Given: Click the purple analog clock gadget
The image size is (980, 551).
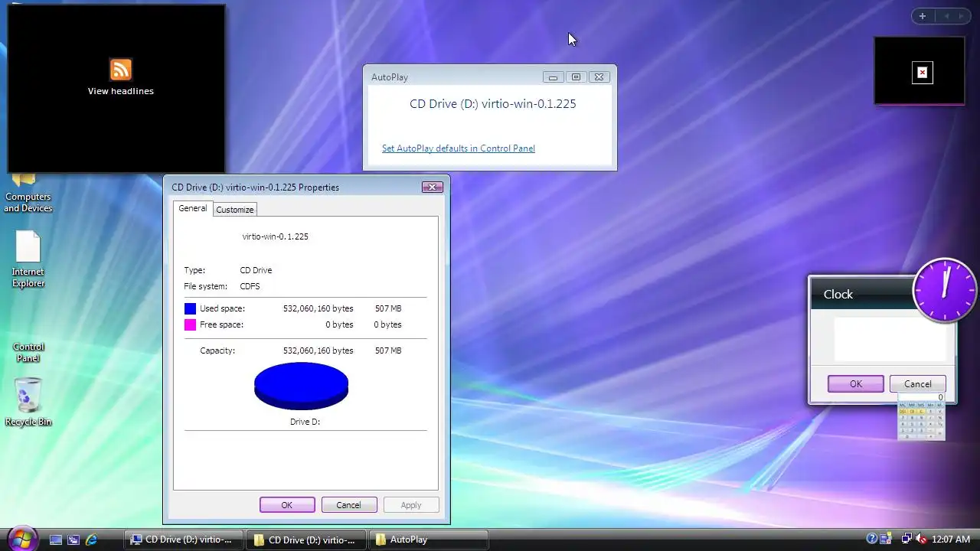Looking at the screenshot, I should click(x=946, y=290).
